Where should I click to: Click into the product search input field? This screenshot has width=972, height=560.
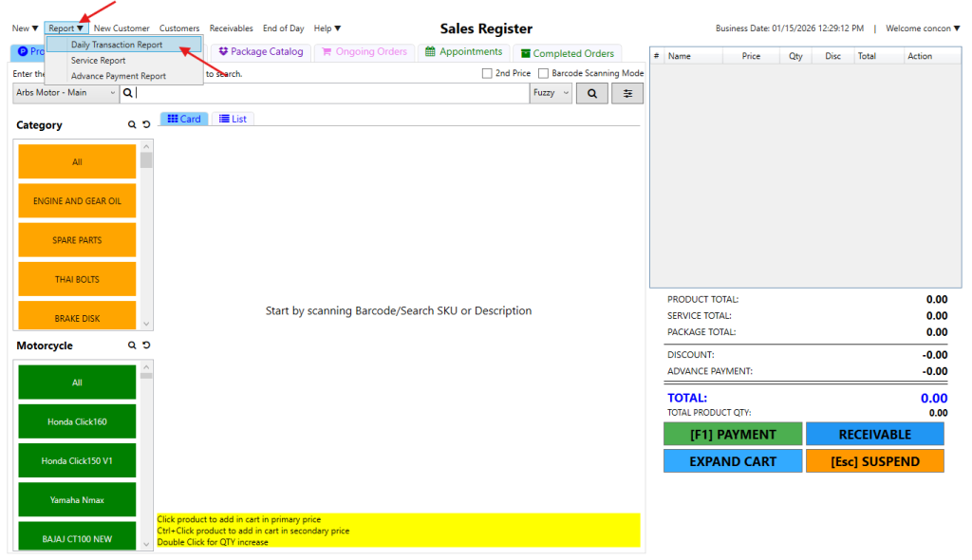tap(332, 93)
